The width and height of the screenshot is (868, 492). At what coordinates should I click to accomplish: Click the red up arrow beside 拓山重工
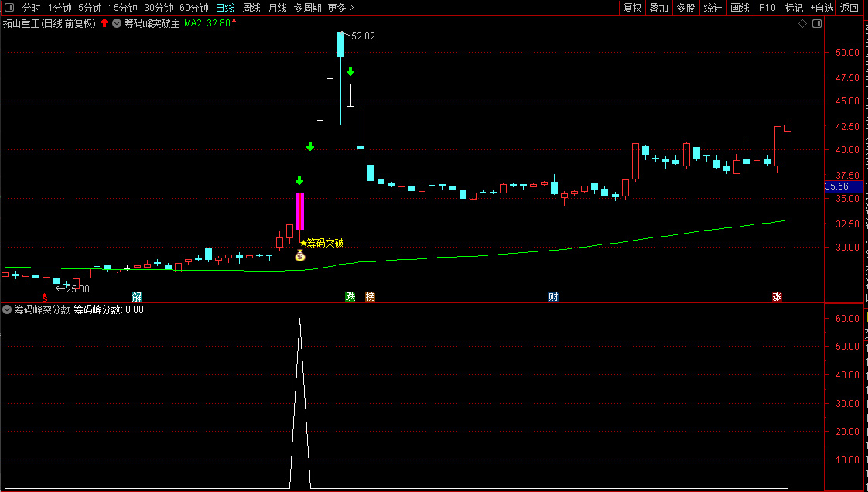pos(104,23)
